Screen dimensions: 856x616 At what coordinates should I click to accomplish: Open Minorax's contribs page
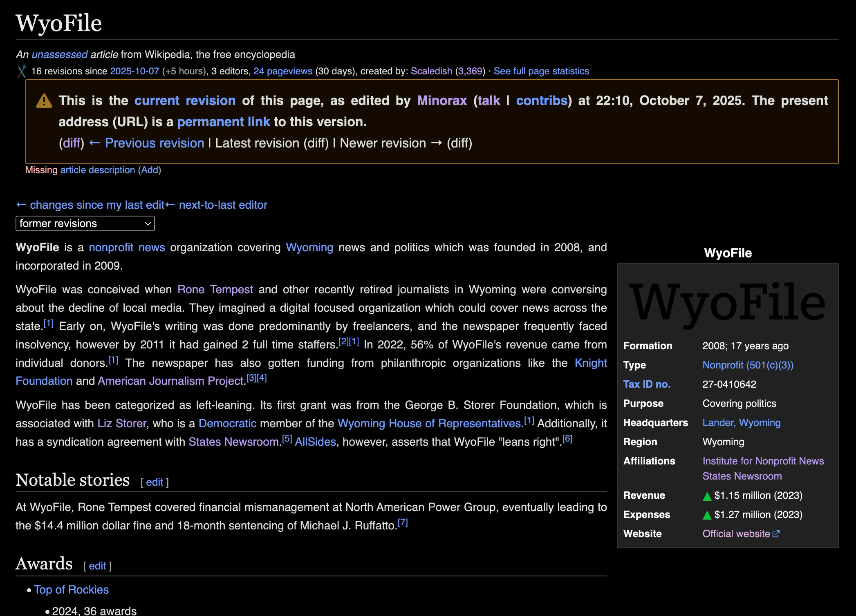click(x=542, y=101)
